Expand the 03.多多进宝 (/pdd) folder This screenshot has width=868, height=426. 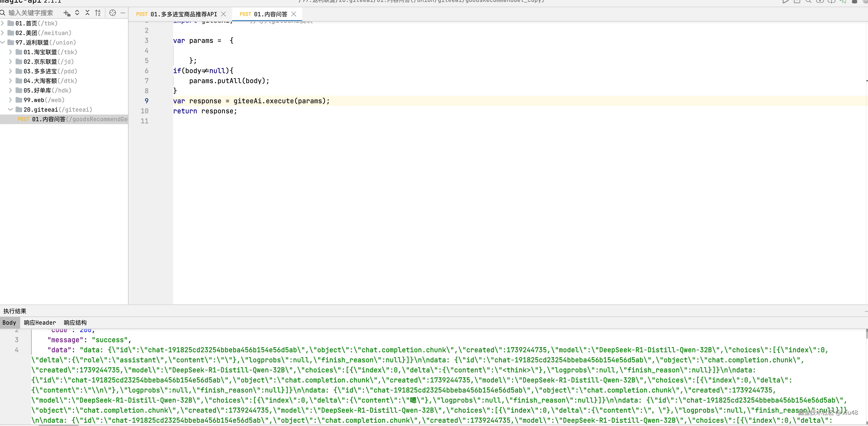(11, 71)
